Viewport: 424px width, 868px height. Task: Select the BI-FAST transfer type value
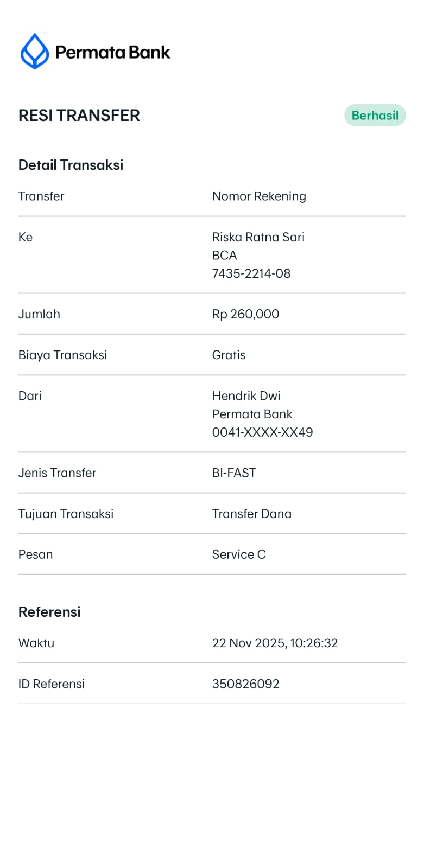tap(234, 473)
